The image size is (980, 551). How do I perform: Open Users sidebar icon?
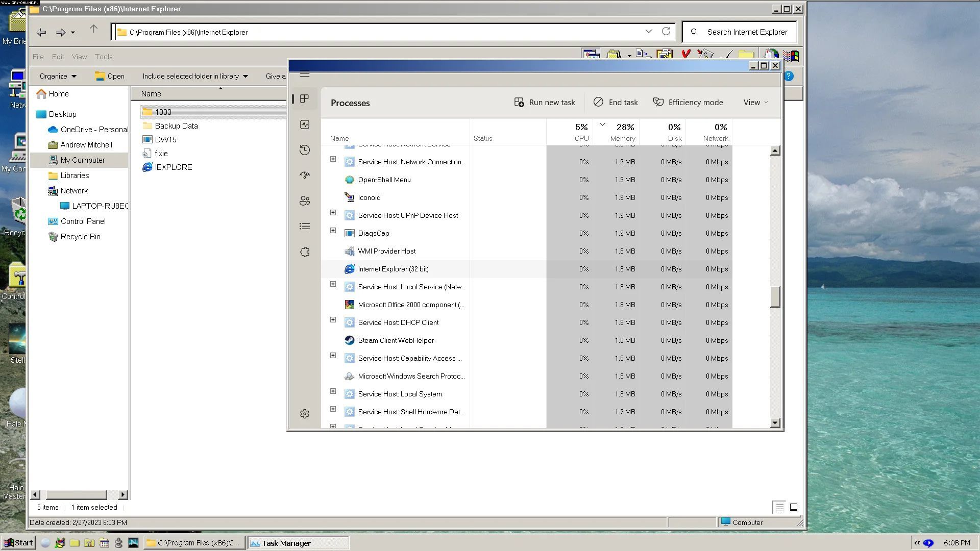(x=305, y=201)
